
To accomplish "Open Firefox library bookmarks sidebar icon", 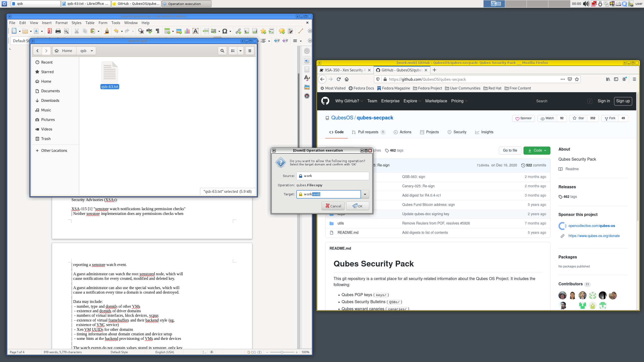I will (608, 79).
